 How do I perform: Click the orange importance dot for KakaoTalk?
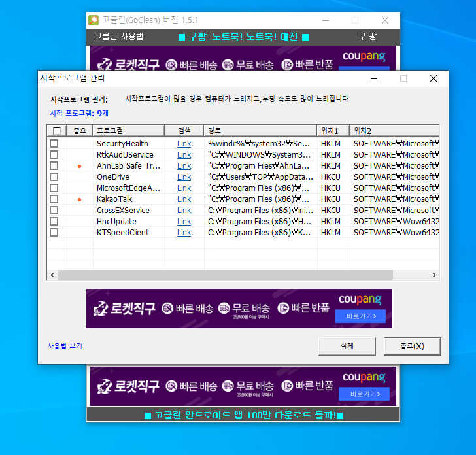pyautogui.click(x=80, y=199)
